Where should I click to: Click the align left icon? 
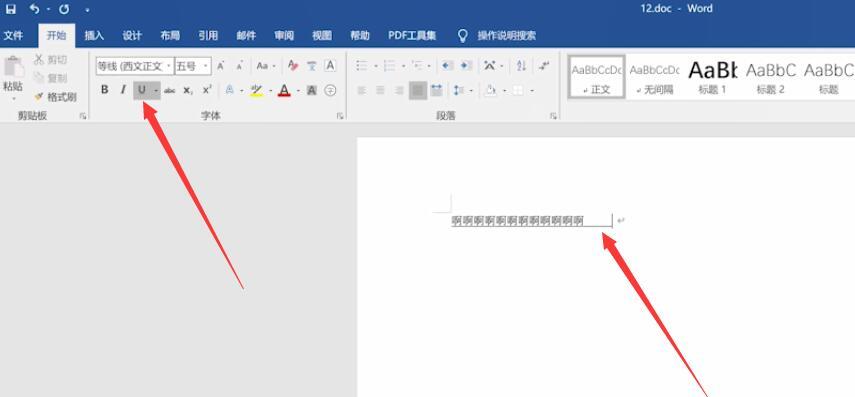362,90
